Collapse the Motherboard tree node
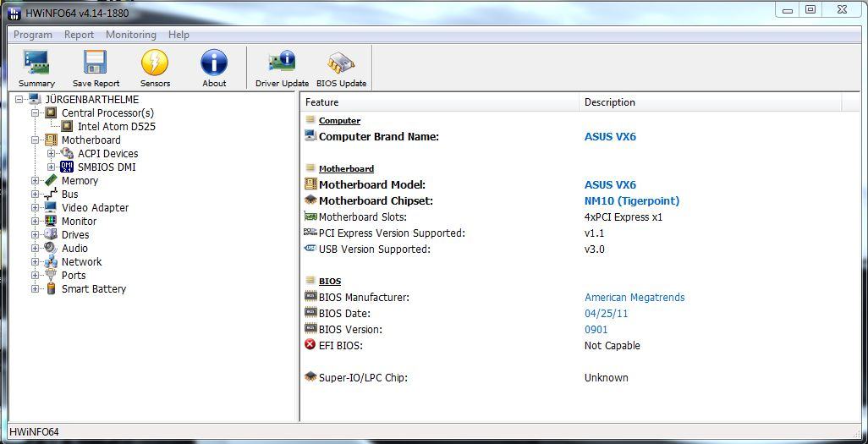Image resolution: width=868 pixels, height=444 pixels. (x=36, y=140)
